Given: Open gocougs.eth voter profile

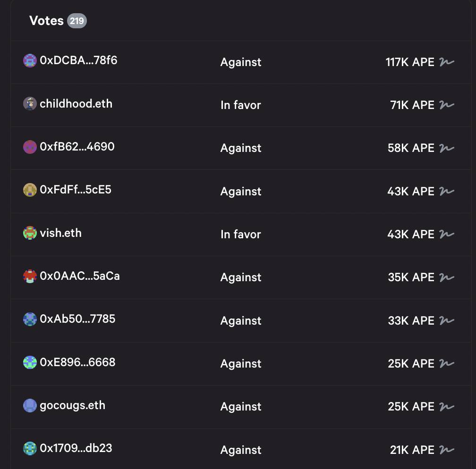Looking at the screenshot, I should 72,405.
